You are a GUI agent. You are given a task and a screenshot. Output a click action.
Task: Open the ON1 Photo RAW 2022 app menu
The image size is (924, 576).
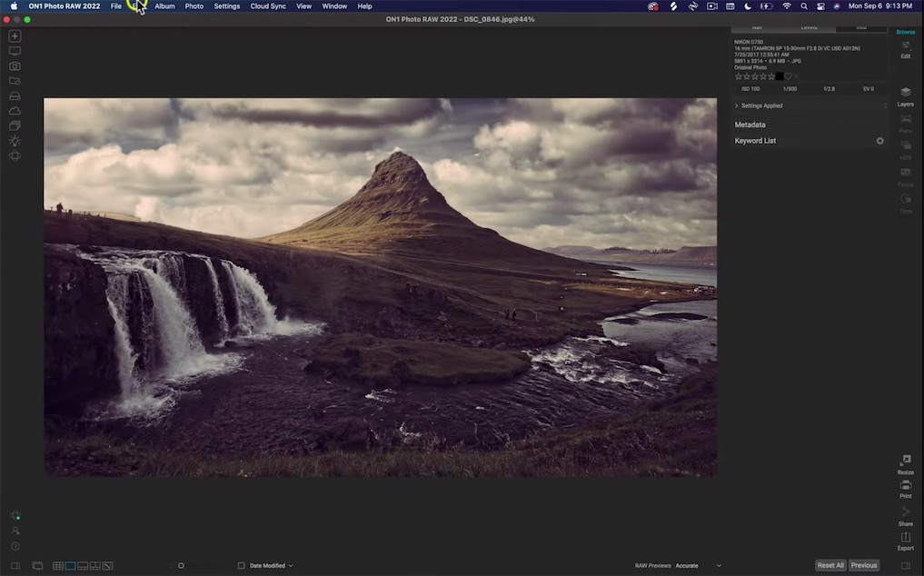(x=65, y=6)
